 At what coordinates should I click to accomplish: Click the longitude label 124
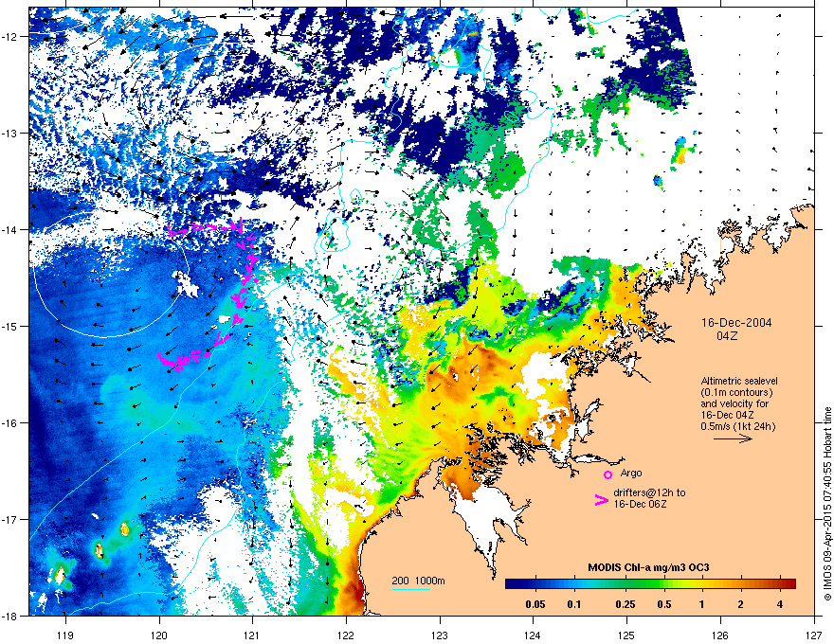(x=534, y=635)
